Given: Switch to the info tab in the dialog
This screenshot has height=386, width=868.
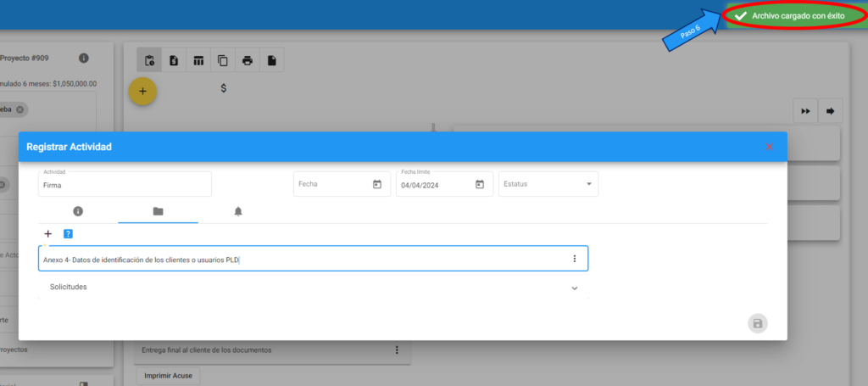Looking at the screenshot, I should [x=78, y=211].
